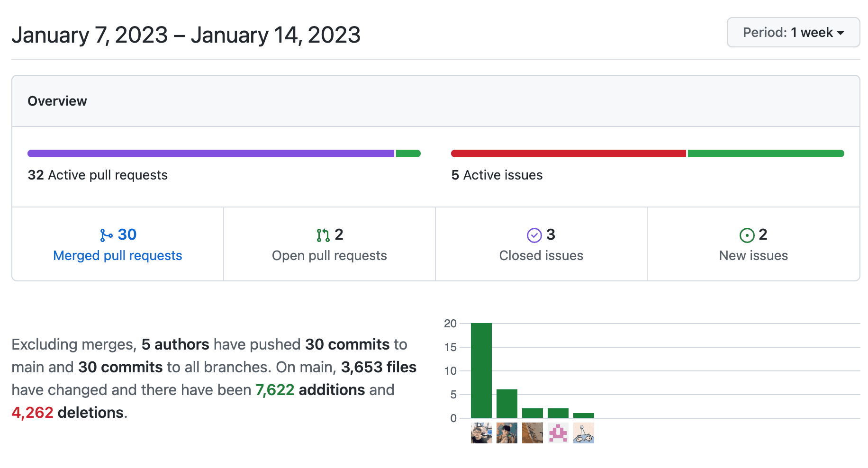Show the New issues section
The height and width of the screenshot is (468, 868).
click(753, 255)
